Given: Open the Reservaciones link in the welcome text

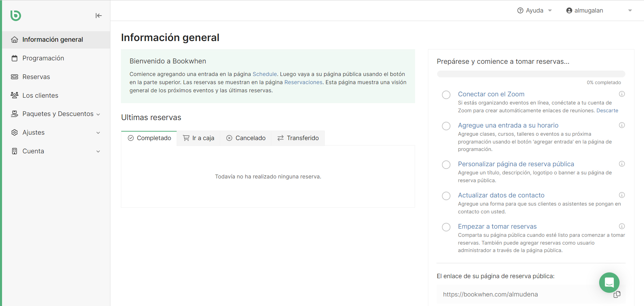Looking at the screenshot, I should [303, 82].
